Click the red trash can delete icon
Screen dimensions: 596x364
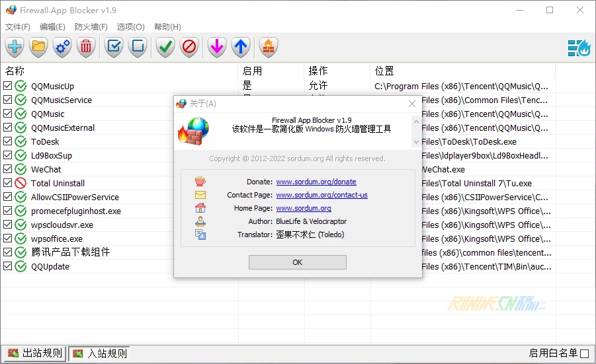pyautogui.click(x=87, y=47)
